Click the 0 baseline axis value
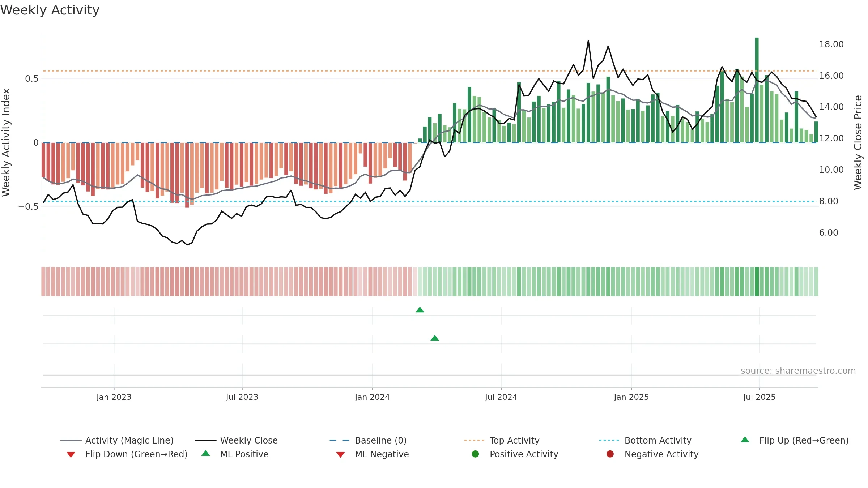The width and height of the screenshot is (868, 488). [x=36, y=143]
